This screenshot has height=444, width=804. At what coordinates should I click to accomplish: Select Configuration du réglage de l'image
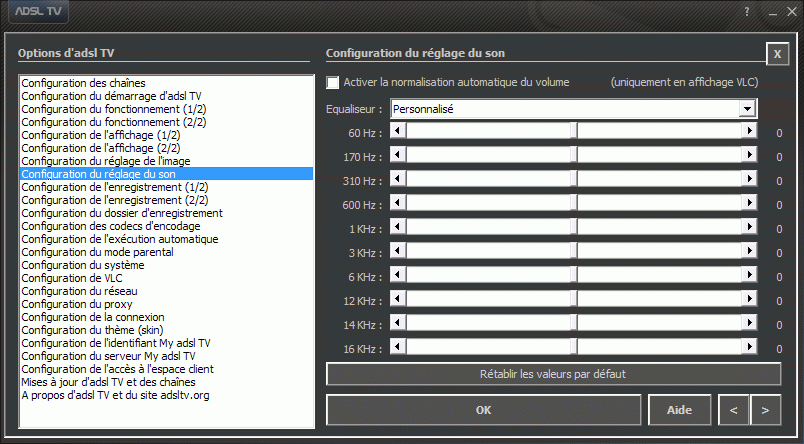(166, 161)
